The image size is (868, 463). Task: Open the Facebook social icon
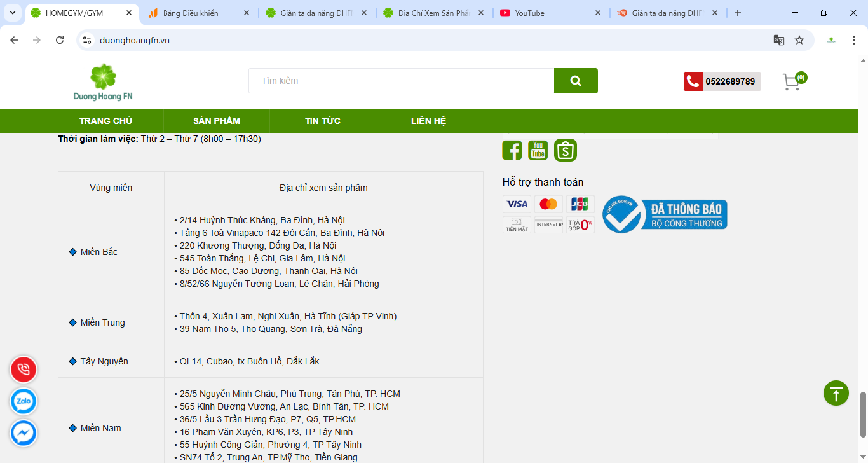click(x=512, y=150)
